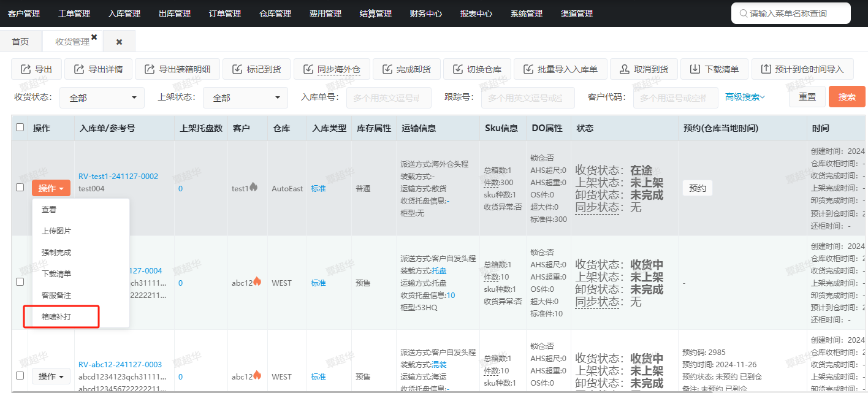Click the flame icon beside test1

[x=254, y=187]
